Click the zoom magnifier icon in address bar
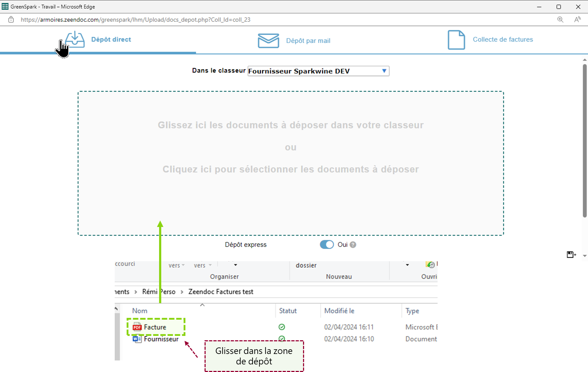 [x=560, y=19]
